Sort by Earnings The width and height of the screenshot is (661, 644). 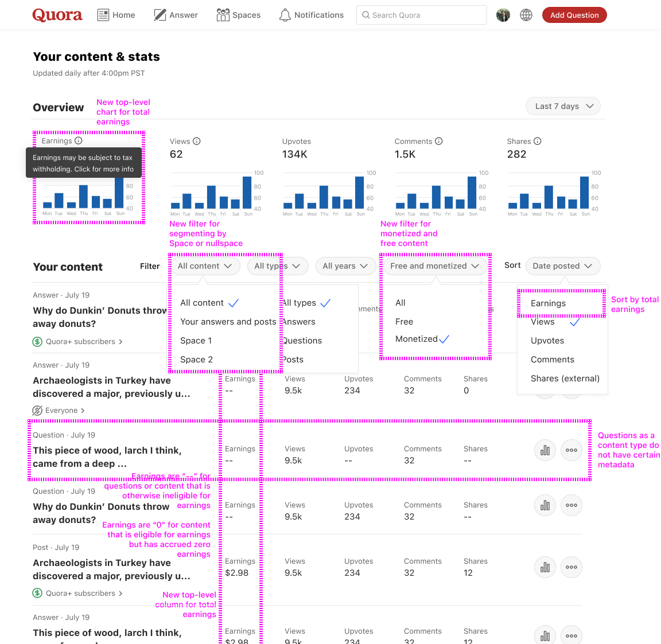pyautogui.click(x=548, y=303)
